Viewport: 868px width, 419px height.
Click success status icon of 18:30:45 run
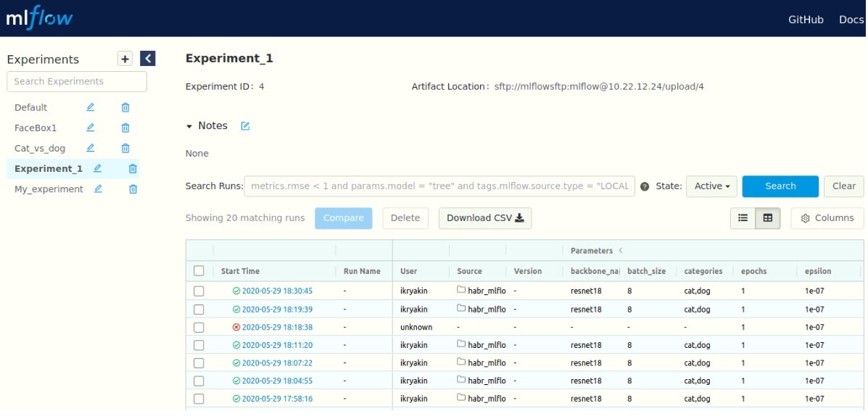(x=236, y=291)
